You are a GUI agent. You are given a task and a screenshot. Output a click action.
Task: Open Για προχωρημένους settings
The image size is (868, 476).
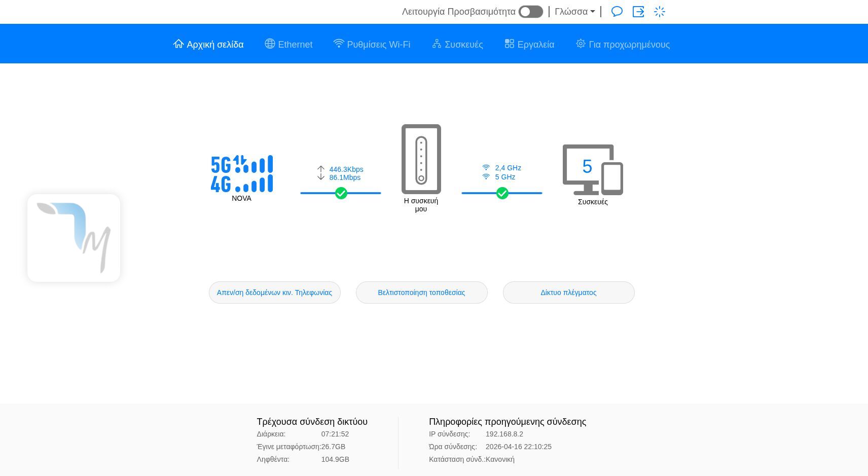coord(623,45)
